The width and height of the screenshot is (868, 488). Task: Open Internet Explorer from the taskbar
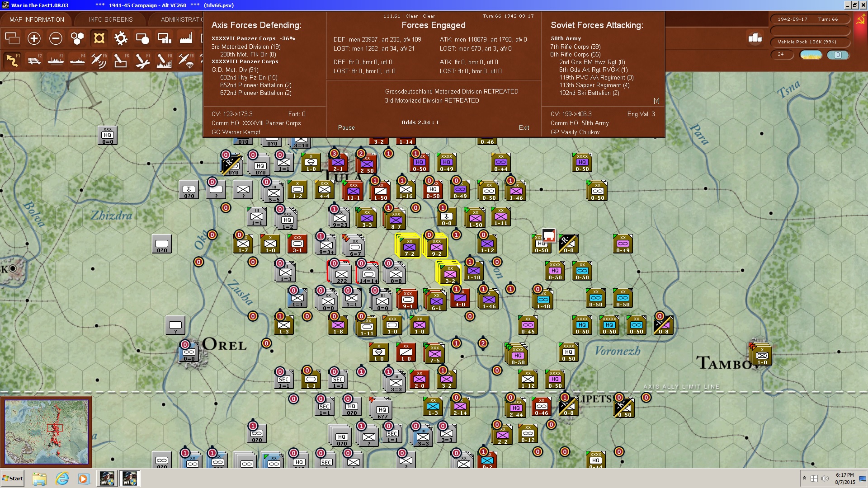(62, 479)
